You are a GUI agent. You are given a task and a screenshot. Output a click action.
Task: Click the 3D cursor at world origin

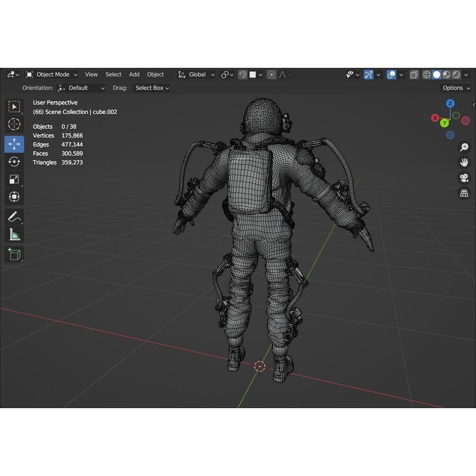point(260,366)
